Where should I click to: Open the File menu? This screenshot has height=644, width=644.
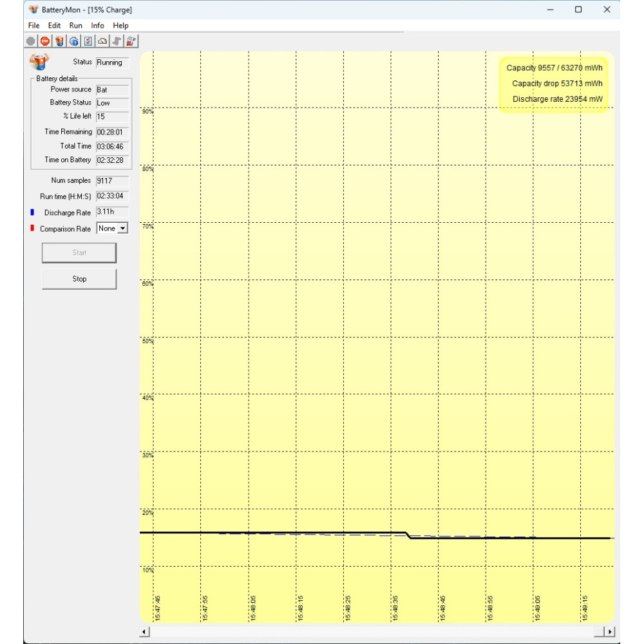pyautogui.click(x=34, y=26)
